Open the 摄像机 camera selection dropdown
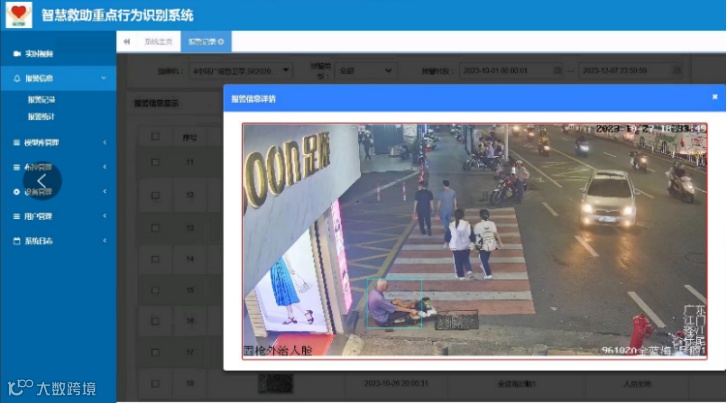727x403 pixels. click(241, 70)
